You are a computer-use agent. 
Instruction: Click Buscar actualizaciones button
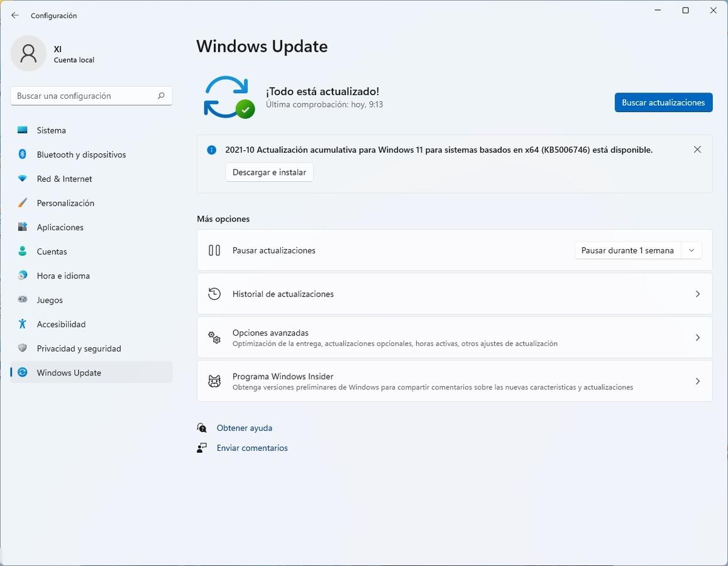point(663,102)
